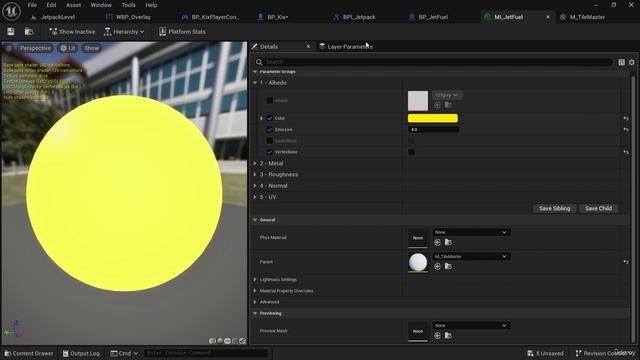Browse to Albedo texture in Content Browser
Viewport: 640px width, 360px height.
[448, 105]
